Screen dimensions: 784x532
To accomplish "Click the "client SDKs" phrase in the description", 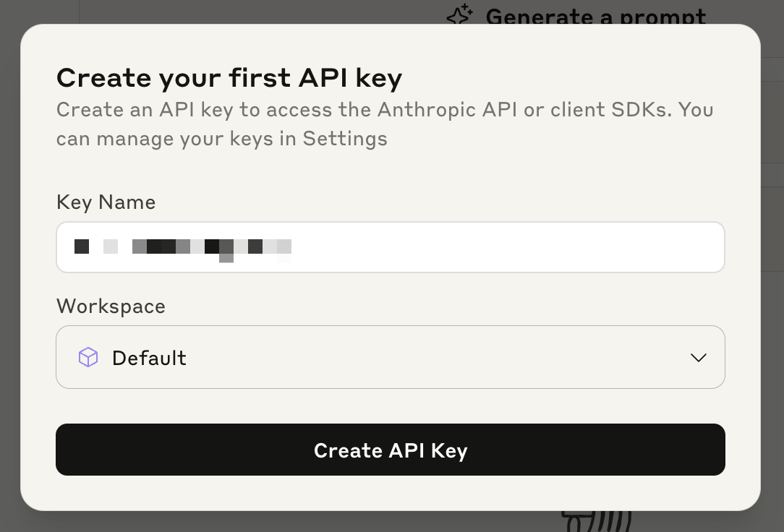I will (616, 110).
